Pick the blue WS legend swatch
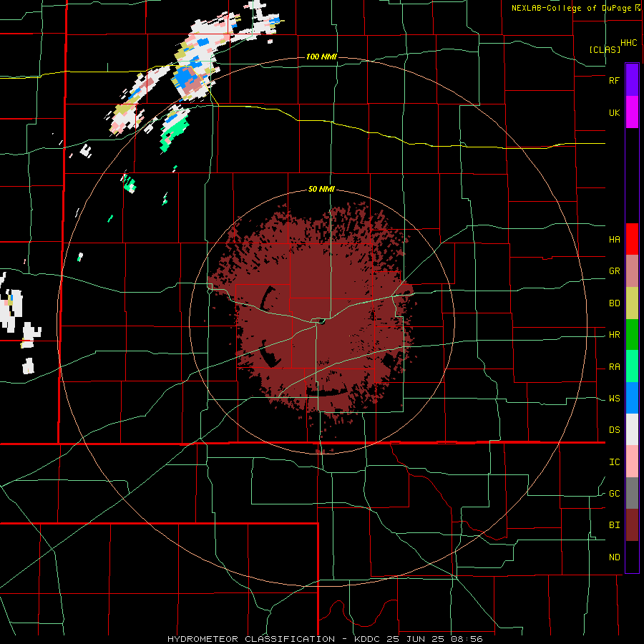644x644 pixels. tap(632, 398)
